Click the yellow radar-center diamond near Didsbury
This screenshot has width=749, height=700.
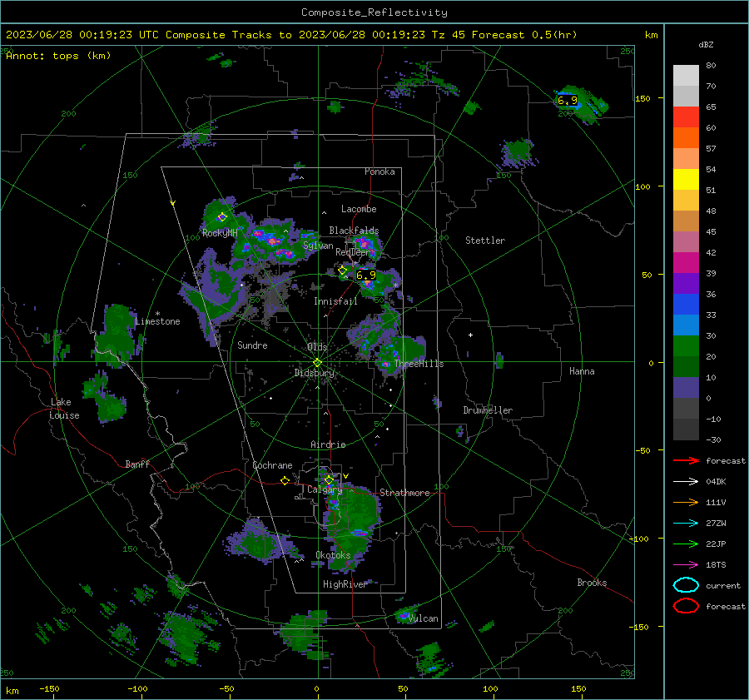click(318, 362)
